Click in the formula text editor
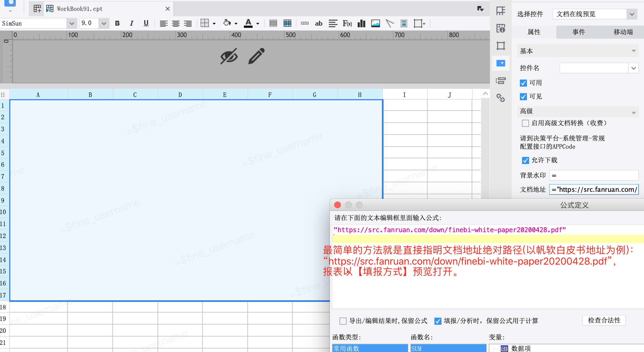644x352 pixels. (x=488, y=267)
